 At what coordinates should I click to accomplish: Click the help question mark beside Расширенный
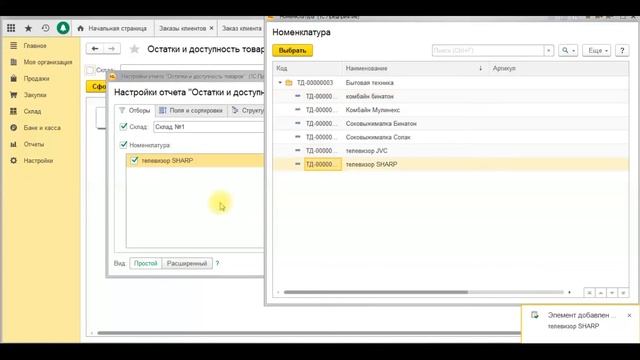pos(217,263)
